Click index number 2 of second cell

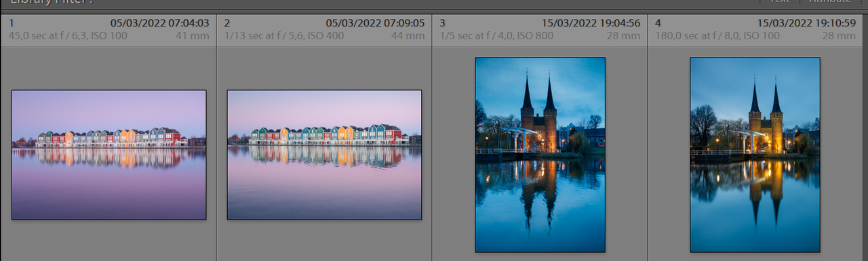[x=228, y=23]
